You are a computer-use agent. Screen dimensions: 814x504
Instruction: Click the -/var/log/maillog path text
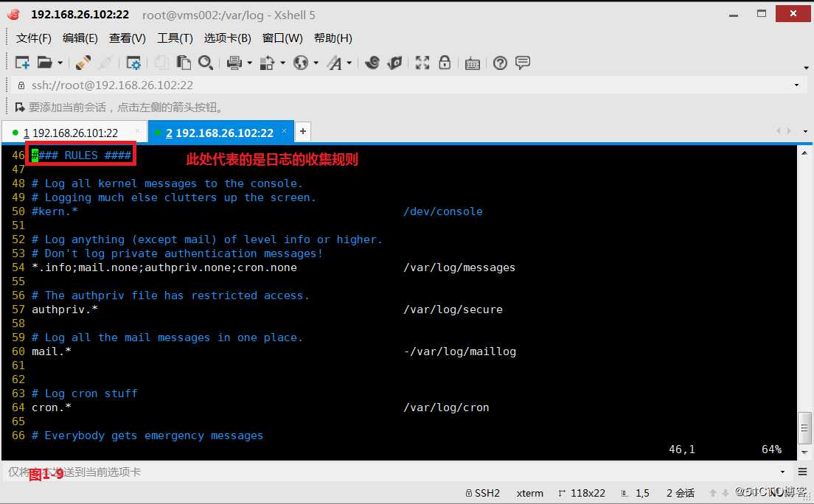[460, 352]
